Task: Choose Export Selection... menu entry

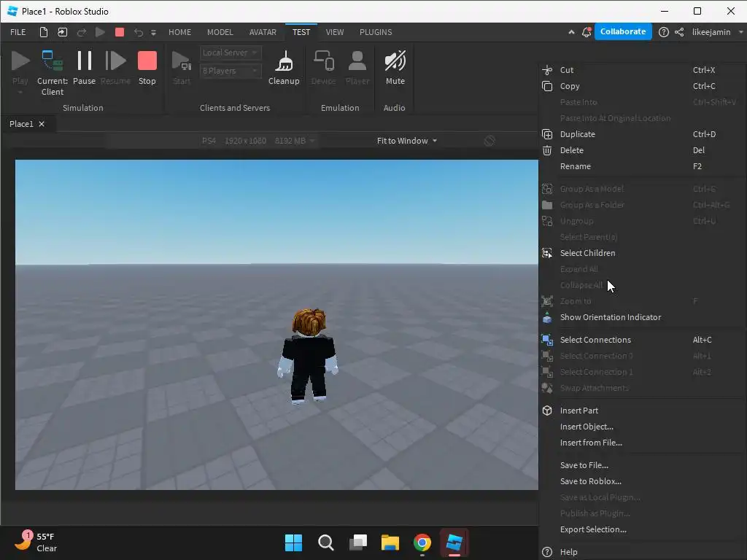Action: (643, 529)
